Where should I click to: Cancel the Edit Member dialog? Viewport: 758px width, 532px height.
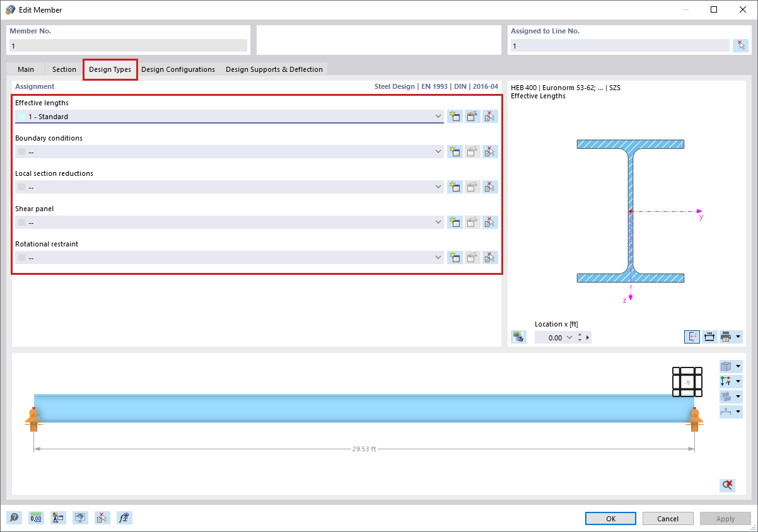(x=667, y=518)
